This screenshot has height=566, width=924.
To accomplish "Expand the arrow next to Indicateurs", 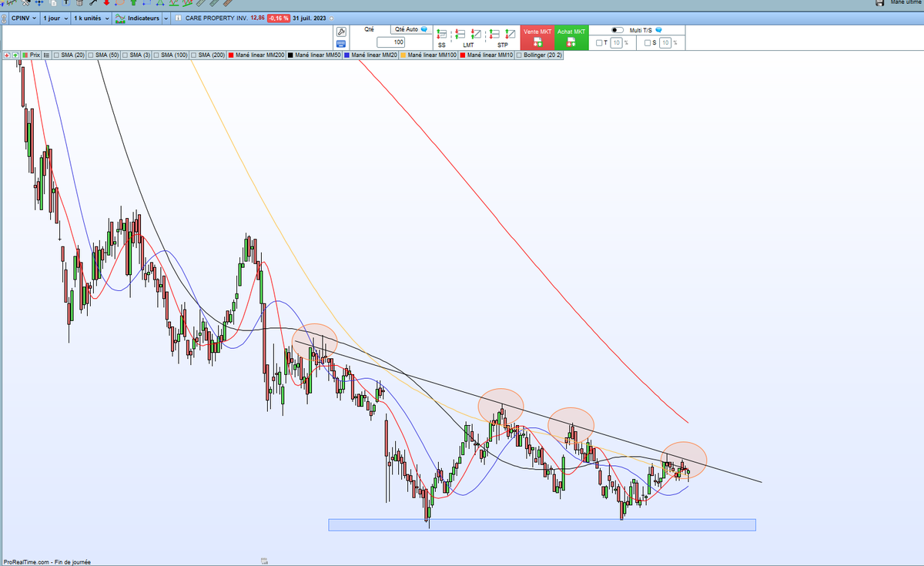I will click(x=166, y=18).
